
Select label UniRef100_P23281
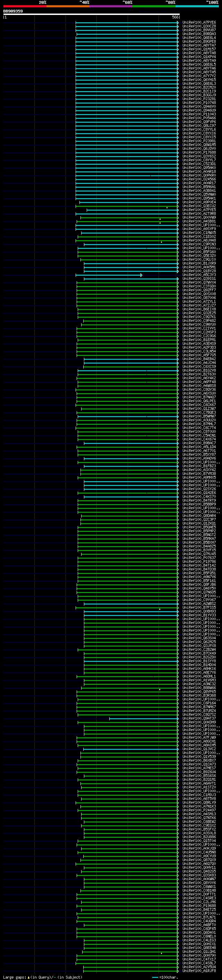[x=199, y=99]
